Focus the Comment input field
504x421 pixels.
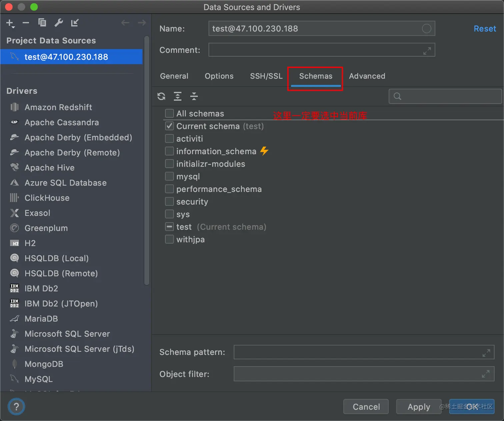click(x=322, y=50)
